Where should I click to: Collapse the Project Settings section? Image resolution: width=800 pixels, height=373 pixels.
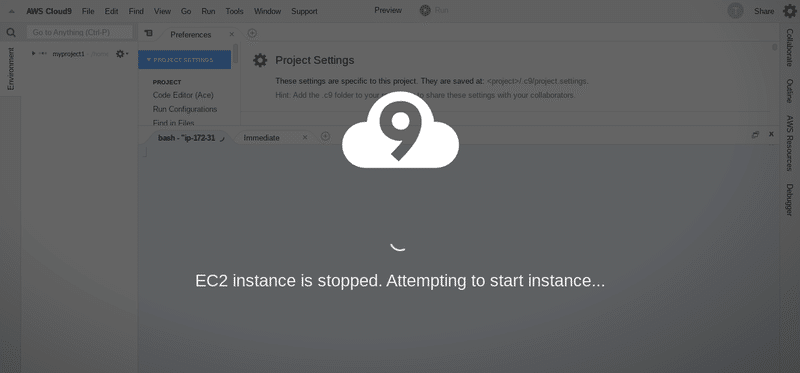pos(184,60)
